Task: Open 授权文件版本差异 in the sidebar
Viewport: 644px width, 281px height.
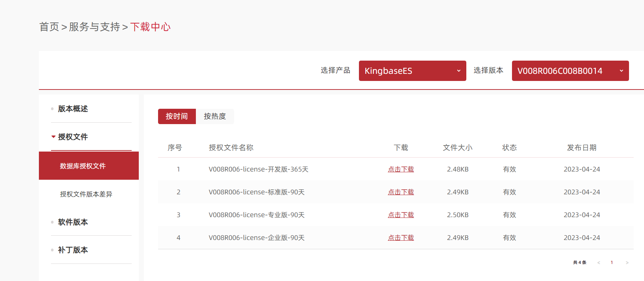Action: [x=86, y=194]
